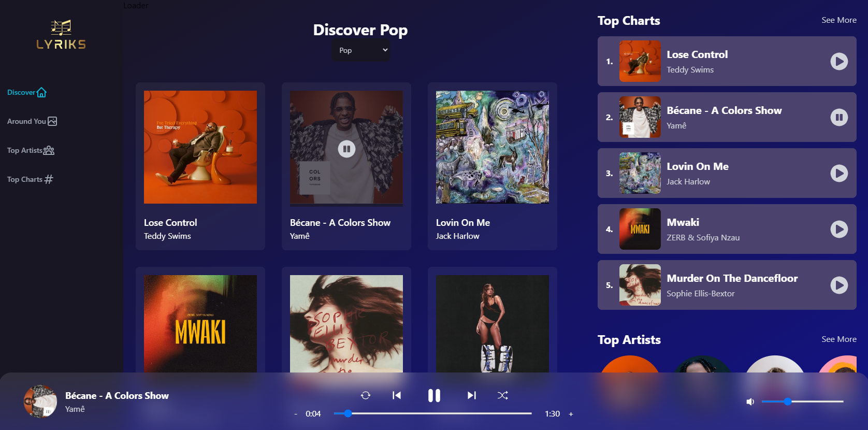The image size is (868, 430).
Task: Click the Discover home icon
Action: tap(41, 92)
